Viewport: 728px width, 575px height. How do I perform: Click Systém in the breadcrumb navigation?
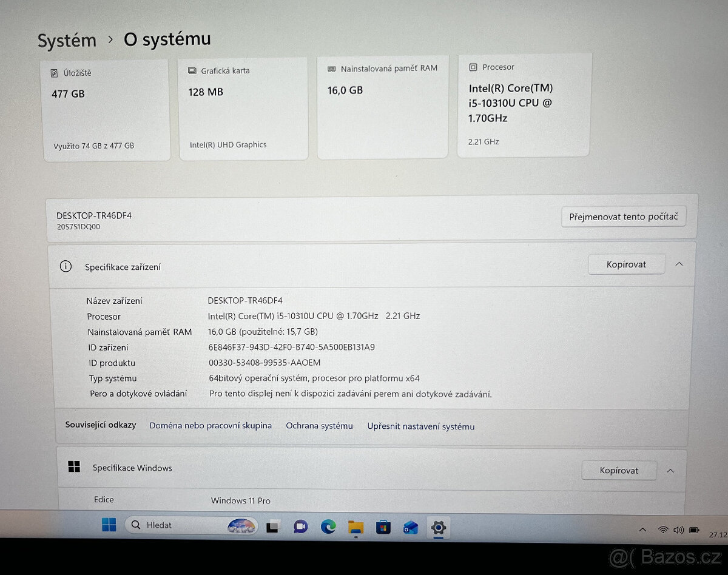point(67,40)
